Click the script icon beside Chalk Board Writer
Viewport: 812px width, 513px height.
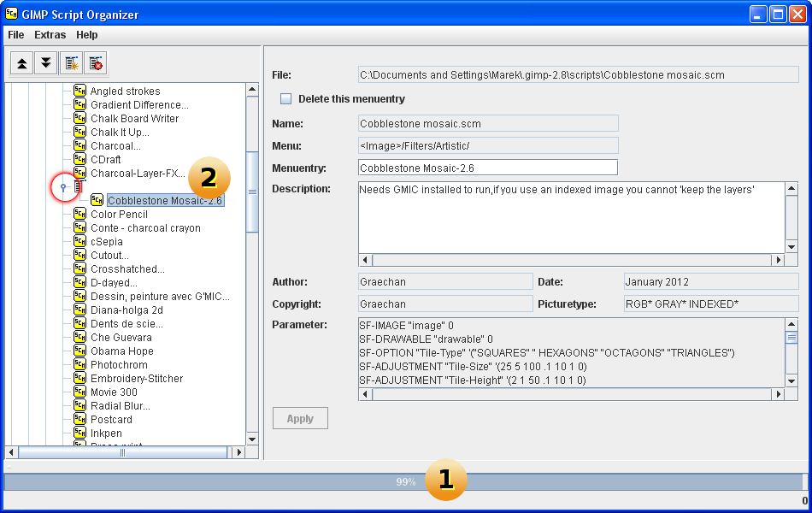pyautogui.click(x=79, y=118)
